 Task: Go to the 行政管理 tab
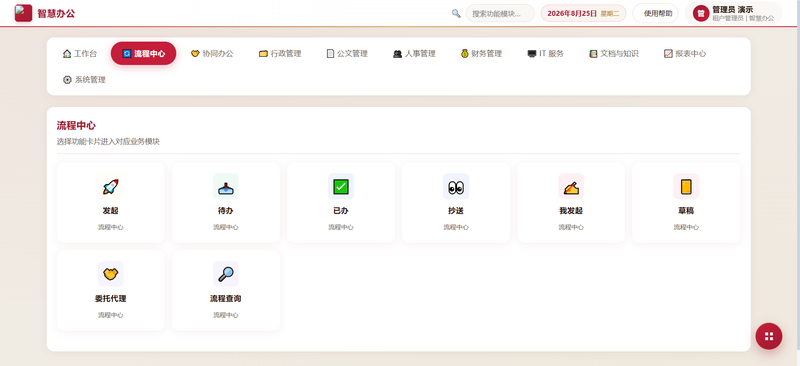click(280, 54)
